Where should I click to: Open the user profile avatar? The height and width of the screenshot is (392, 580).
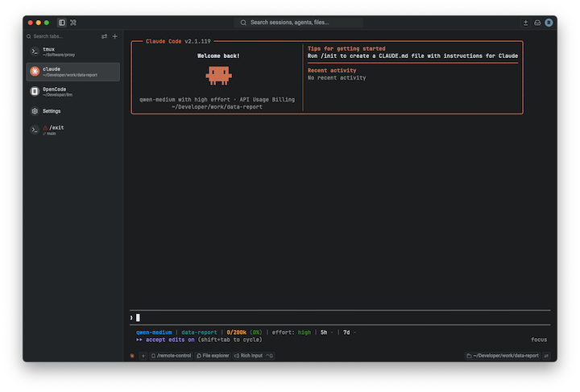[549, 23]
